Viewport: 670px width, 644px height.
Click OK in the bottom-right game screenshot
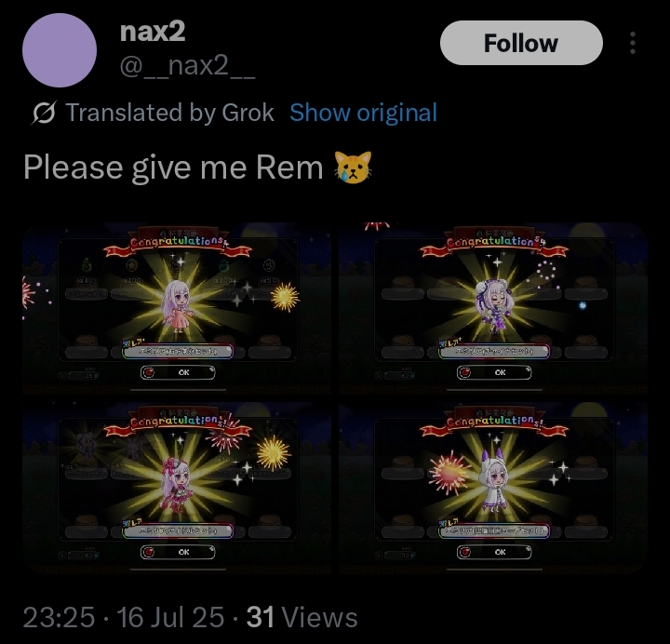(494, 552)
